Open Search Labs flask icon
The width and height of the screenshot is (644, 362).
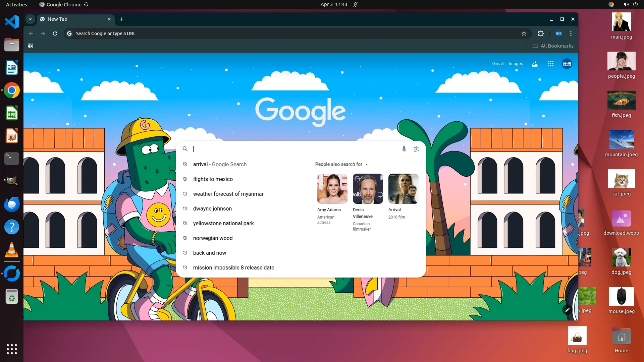535,64
